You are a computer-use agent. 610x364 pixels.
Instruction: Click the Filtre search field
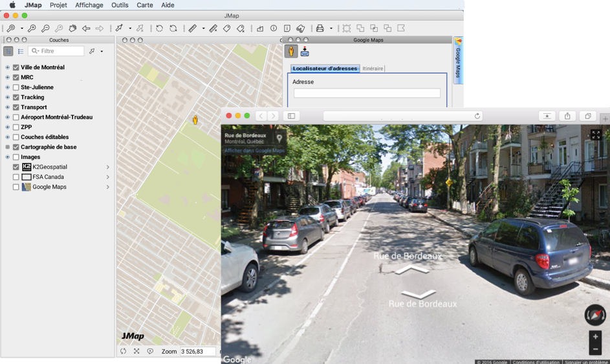(56, 51)
